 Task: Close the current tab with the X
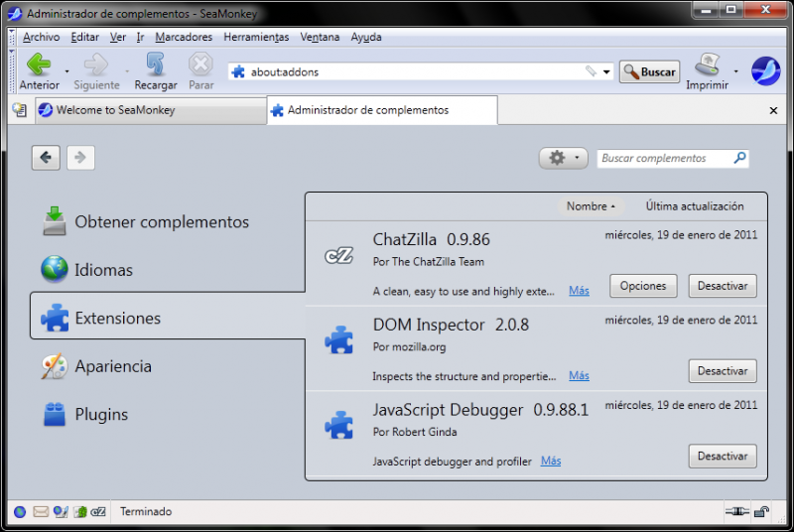773,110
